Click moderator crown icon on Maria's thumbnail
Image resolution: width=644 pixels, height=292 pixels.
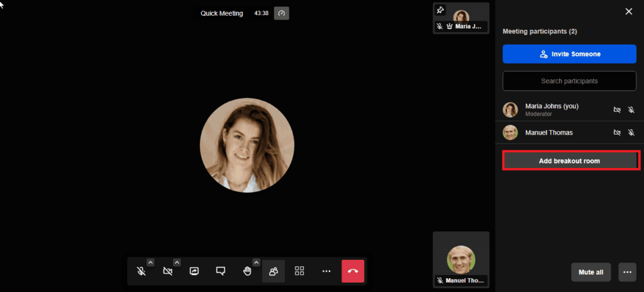[x=449, y=26]
